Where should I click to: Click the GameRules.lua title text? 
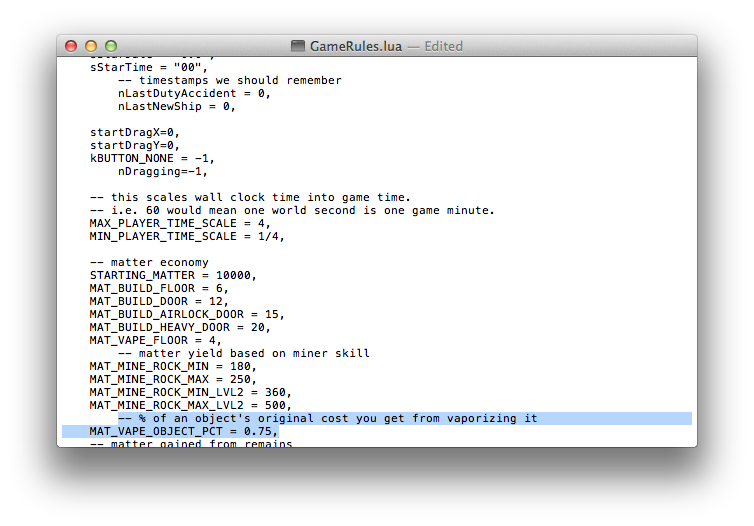[x=356, y=46]
